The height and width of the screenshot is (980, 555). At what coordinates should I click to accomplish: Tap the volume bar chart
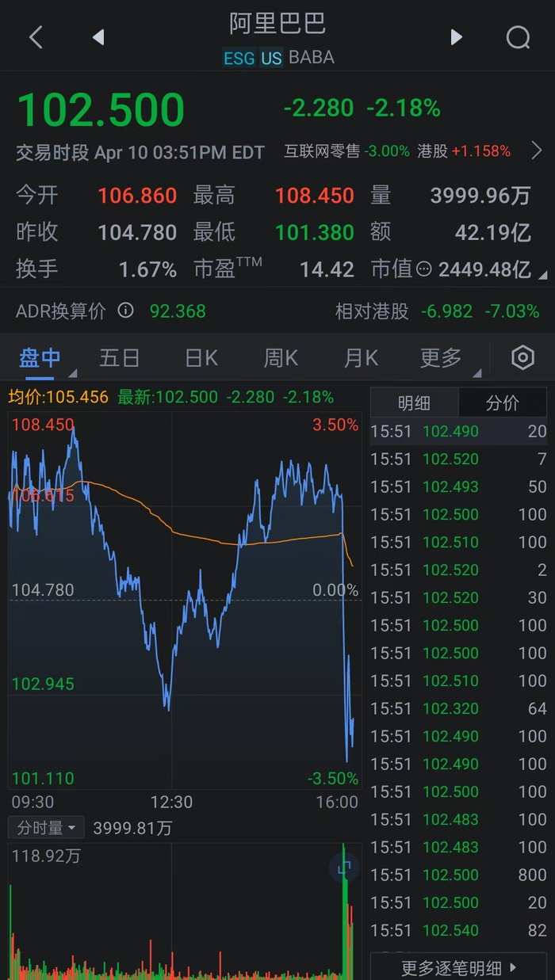pos(185,911)
